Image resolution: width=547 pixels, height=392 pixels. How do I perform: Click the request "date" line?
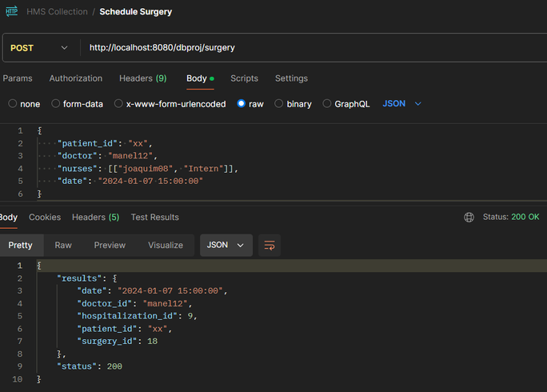point(130,181)
